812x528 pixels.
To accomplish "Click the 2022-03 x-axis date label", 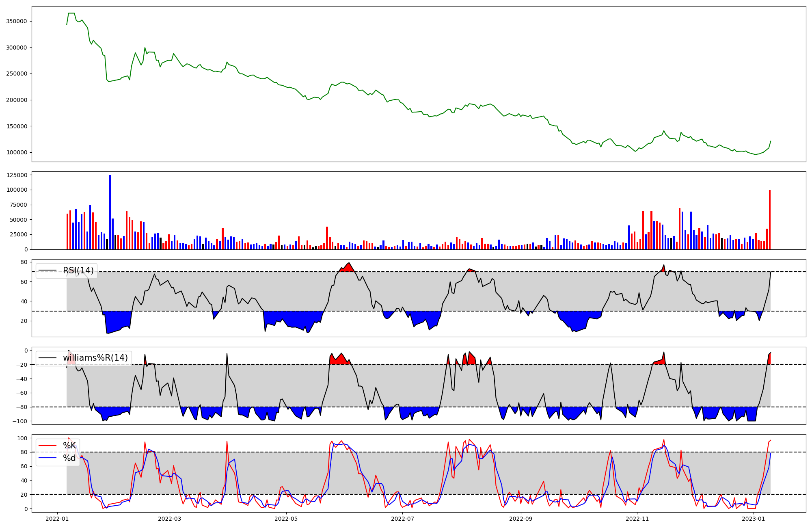I will tap(170, 519).
